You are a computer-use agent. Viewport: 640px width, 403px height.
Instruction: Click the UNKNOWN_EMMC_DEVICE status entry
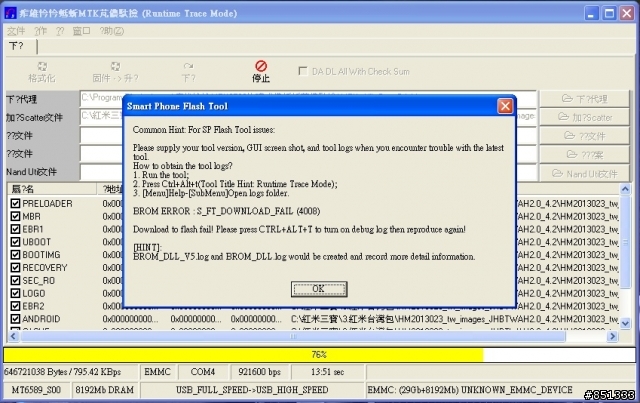[470, 390]
